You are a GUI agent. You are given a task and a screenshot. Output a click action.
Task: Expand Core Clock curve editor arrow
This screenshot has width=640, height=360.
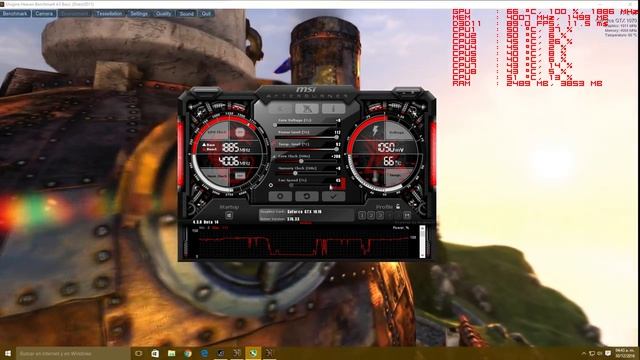click(x=275, y=156)
